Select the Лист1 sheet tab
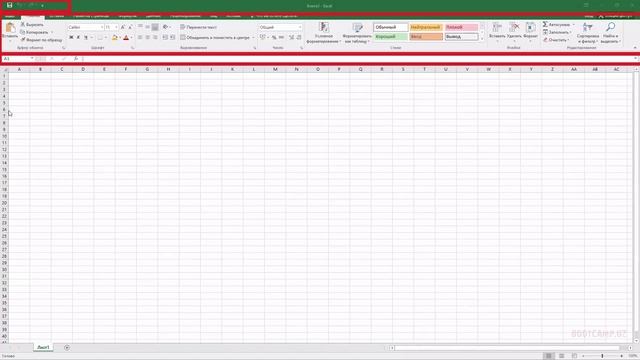 (43, 347)
